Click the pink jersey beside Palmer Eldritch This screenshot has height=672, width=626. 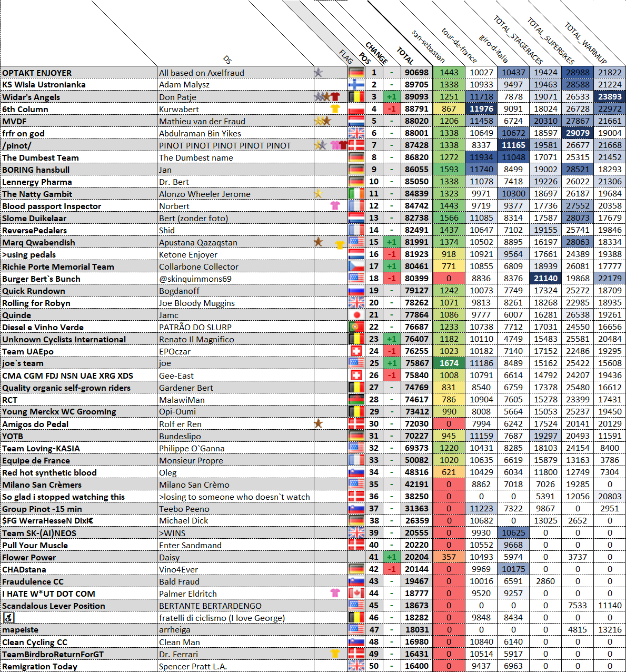pos(335,593)
